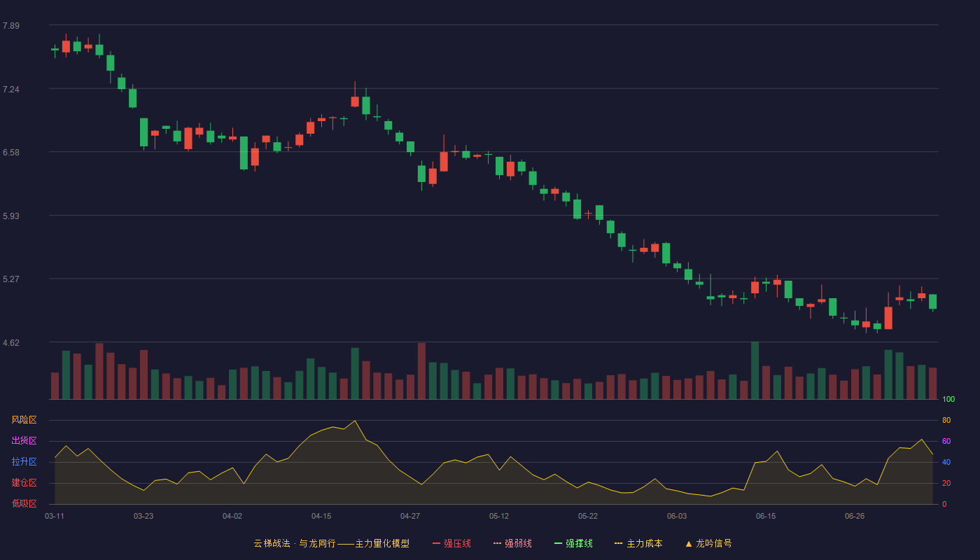Click the first candlestick above 03-11
This screenshot has height=560, width=980.
point(55,50)
